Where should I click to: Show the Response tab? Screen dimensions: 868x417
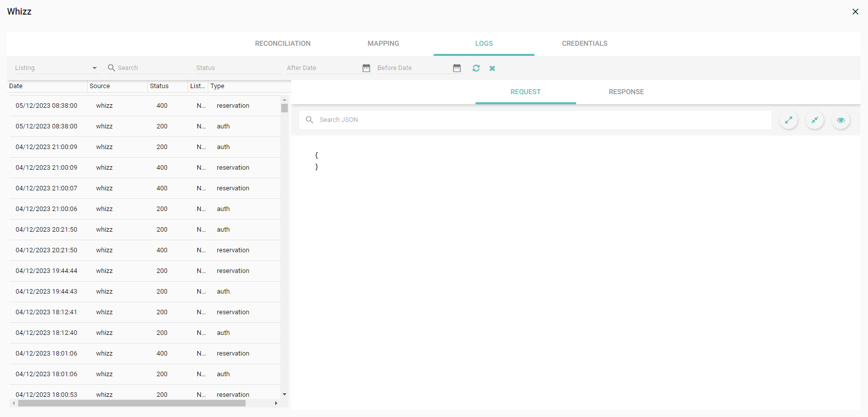[x=626, y=92]
